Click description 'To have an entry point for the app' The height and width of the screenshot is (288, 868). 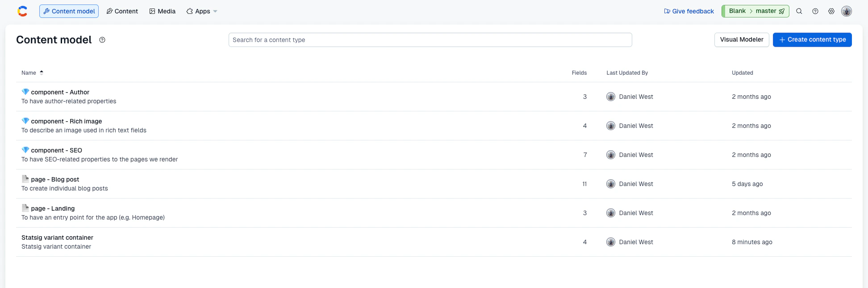93,218
